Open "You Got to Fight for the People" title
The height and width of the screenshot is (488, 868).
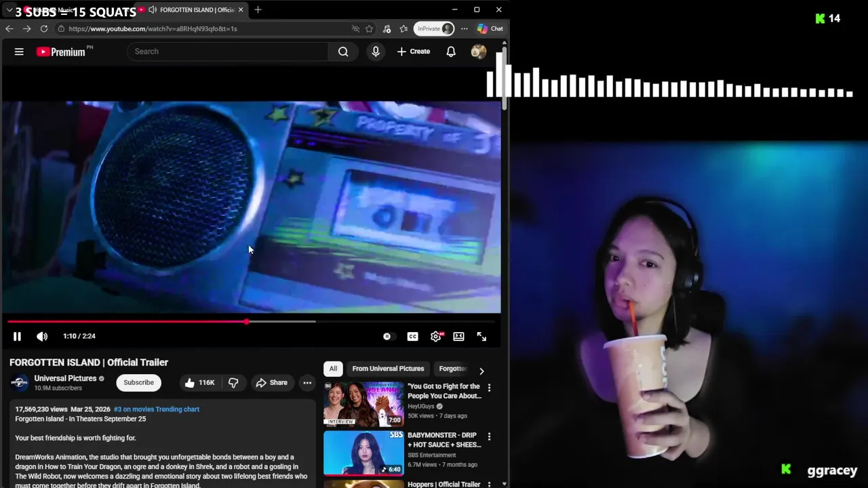tap(444, 391)
